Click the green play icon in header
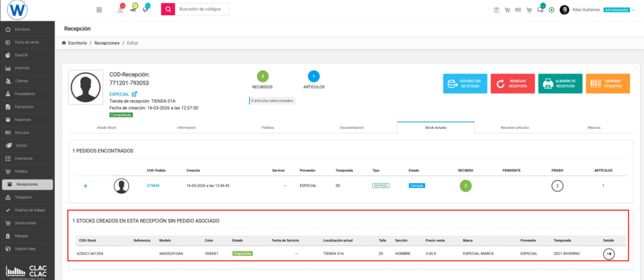Image resolution: width=644 pixels, height=280 pixels. tap(552, 9)
